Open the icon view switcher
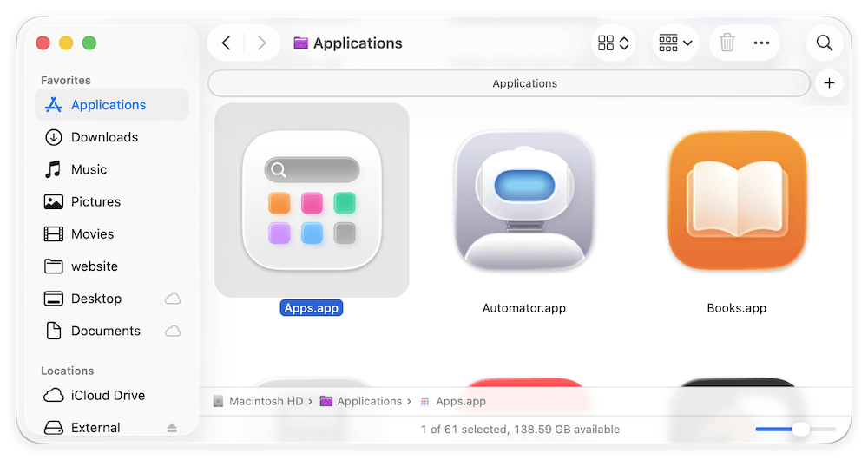 coord(614,43)
